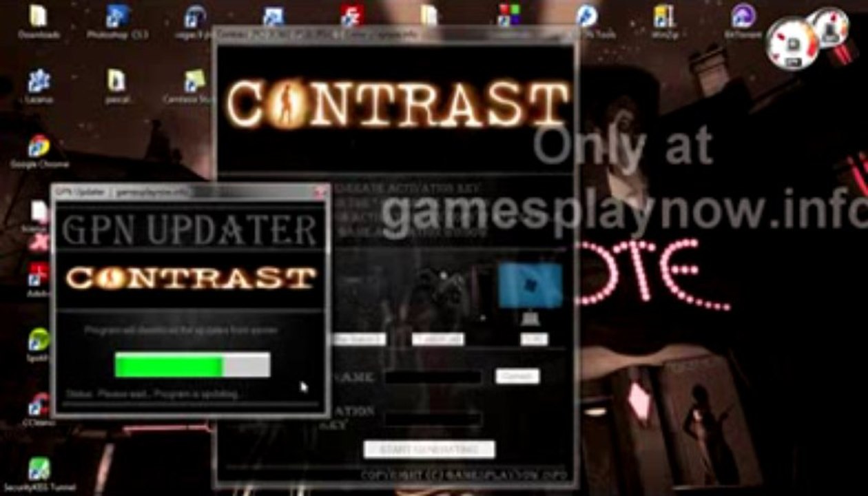The width and height of the screenshot is (868, 496).
Task: Launch the Photoshop CS3 desktop shortcut
Action: 117,21
